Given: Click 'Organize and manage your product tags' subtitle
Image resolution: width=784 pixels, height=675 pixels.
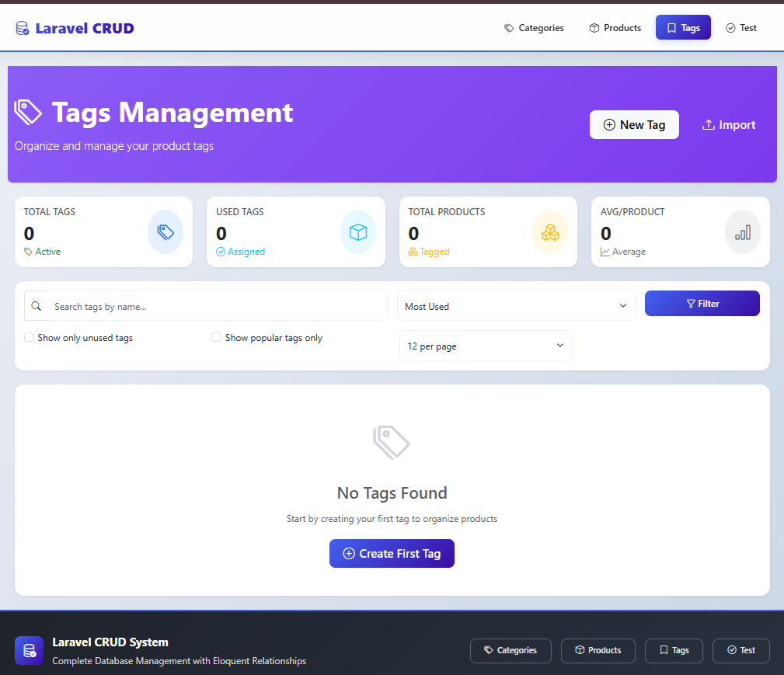Looking at the screenshot, I should (x=114, y=146).
